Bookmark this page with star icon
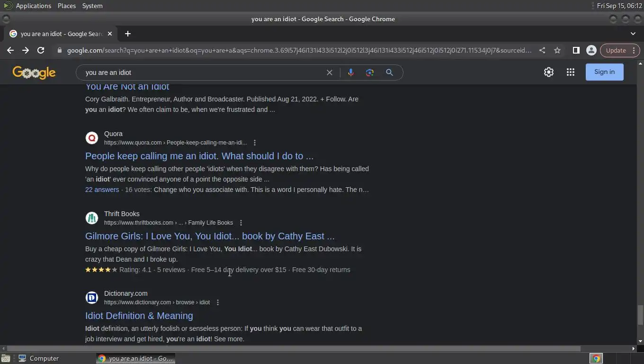 point(557,50)
